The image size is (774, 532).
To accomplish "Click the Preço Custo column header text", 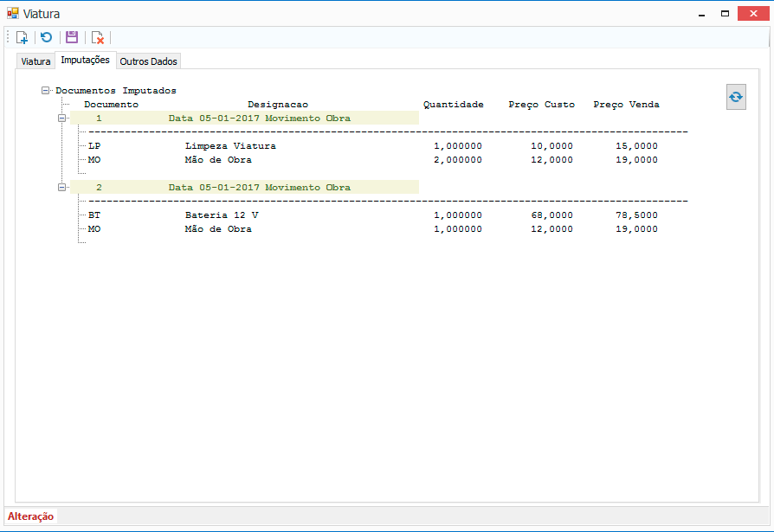I will pyautogui.click(x=541, y=104).
